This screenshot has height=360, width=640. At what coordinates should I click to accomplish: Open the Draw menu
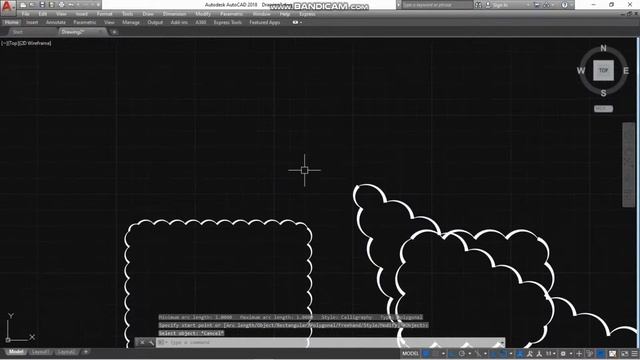point(148,14)
